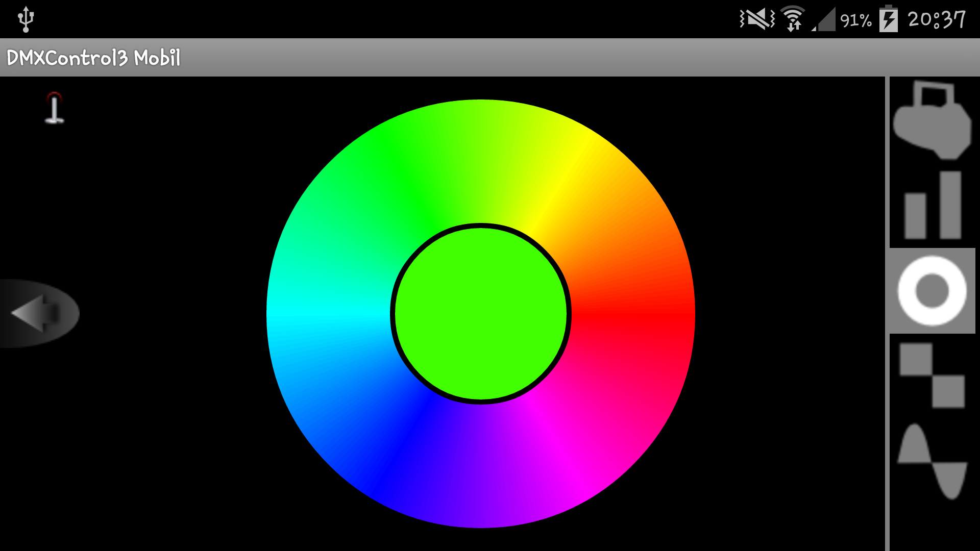This screenshot has width=980, height=551.
Task: Pick orange on the color wheel
Action: [x=612, y=237]
